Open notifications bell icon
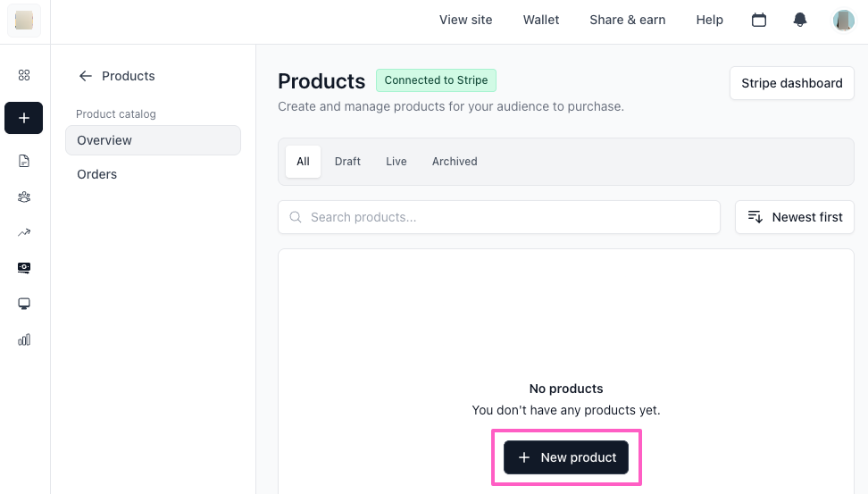 point(800,20)
